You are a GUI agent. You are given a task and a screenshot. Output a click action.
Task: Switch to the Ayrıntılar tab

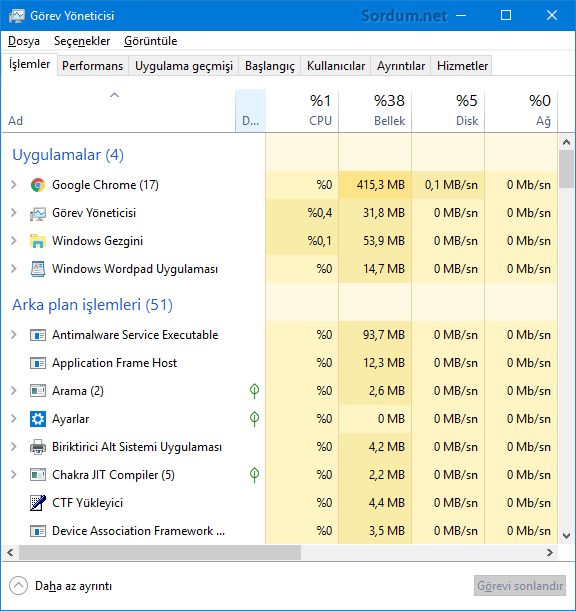coord(401,66)
